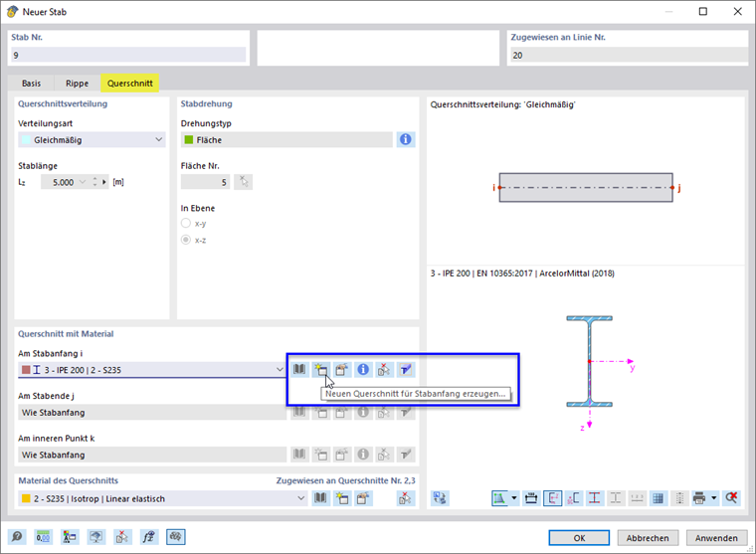Pick cross-section graphically for Stabanfang i

[x=384, y=370]
